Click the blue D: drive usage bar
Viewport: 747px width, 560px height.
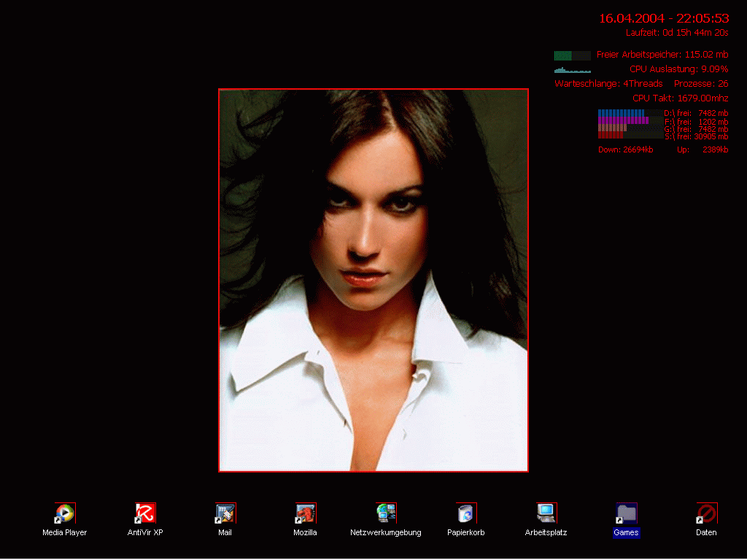pos(622,113)
